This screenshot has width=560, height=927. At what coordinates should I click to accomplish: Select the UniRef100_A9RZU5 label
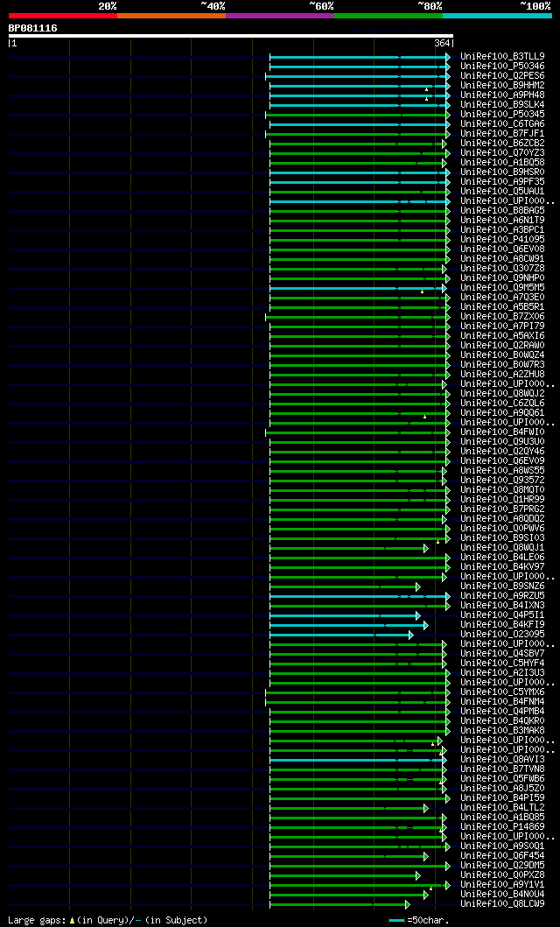[503, 596]
